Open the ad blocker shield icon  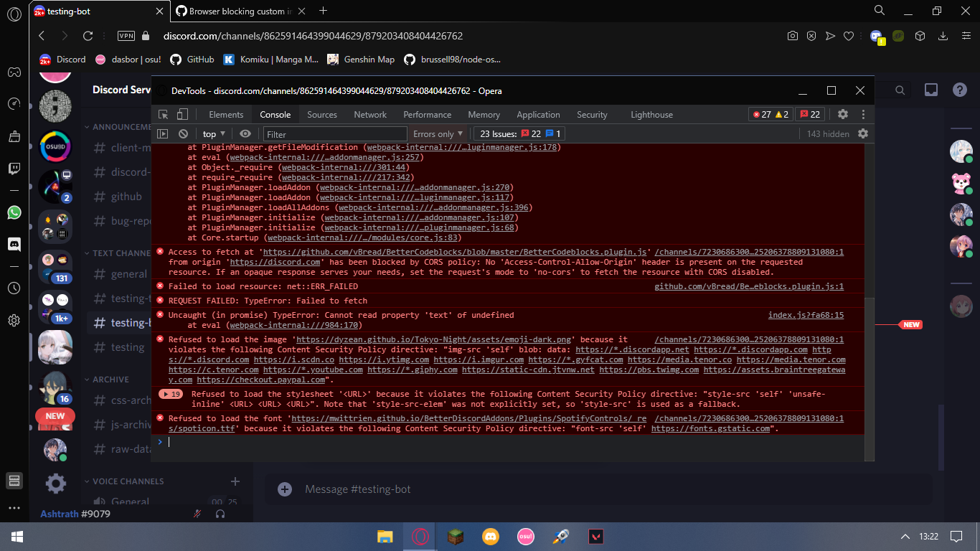[811, 36]
